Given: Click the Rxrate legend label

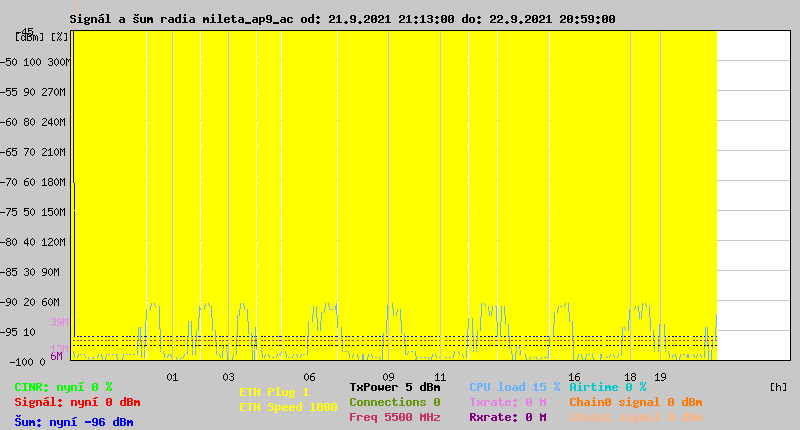Looking at the screenshot, I should point(507,417).
